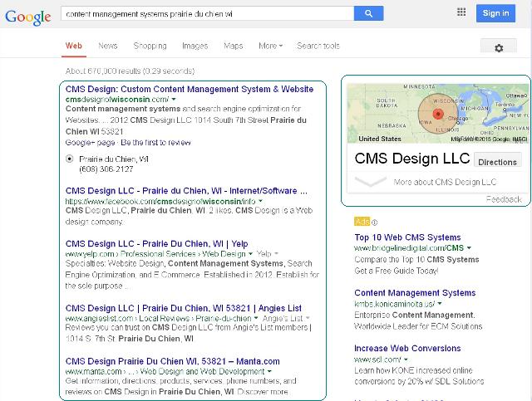
Task: Click the CMS Design LLC map thumbnail
Action: coord(438,113)
